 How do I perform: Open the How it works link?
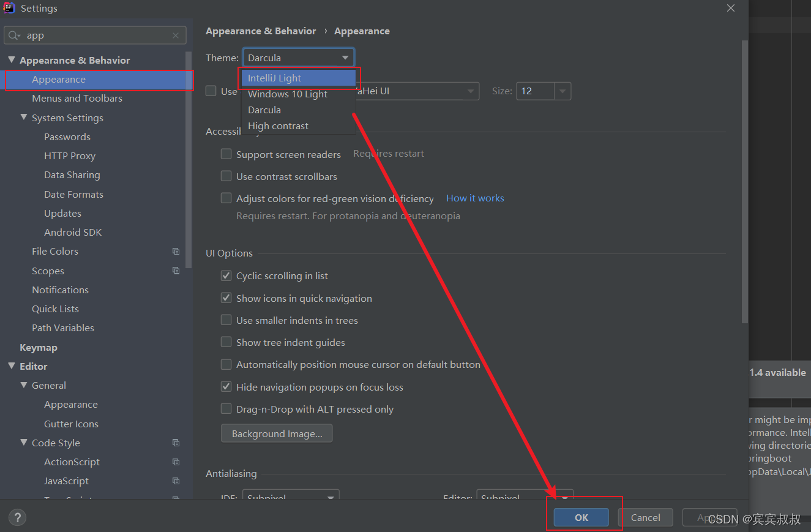click(475, 198)
